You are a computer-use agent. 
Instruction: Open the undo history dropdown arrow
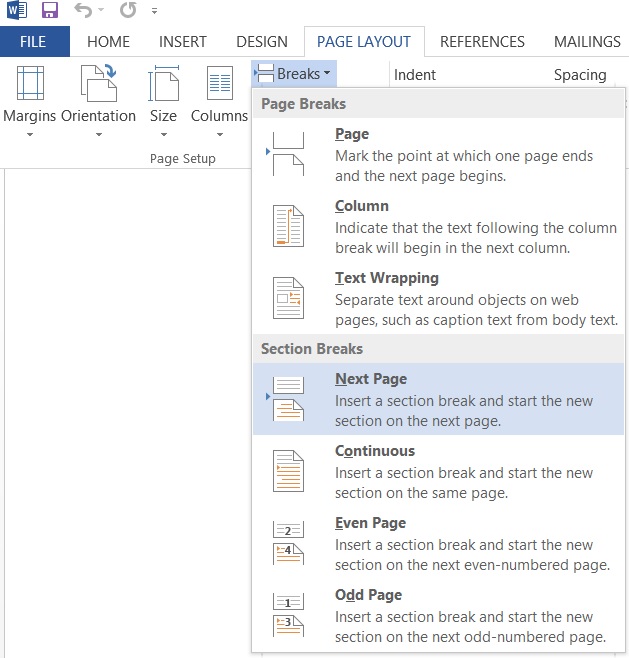point(101,10)
